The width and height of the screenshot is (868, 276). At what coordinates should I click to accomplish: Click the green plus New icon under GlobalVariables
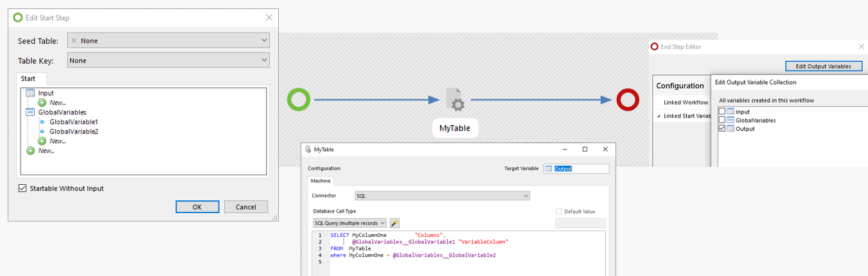(x=42, y=141)
